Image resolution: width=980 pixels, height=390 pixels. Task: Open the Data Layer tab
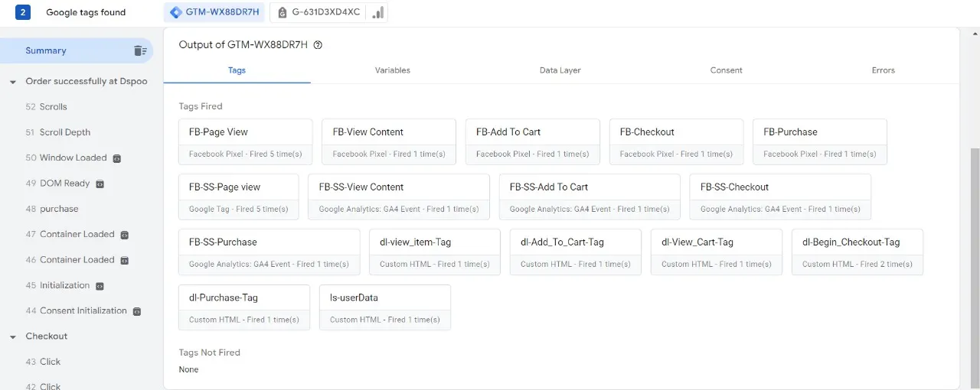pyautogui.click(x=560, y=70)
